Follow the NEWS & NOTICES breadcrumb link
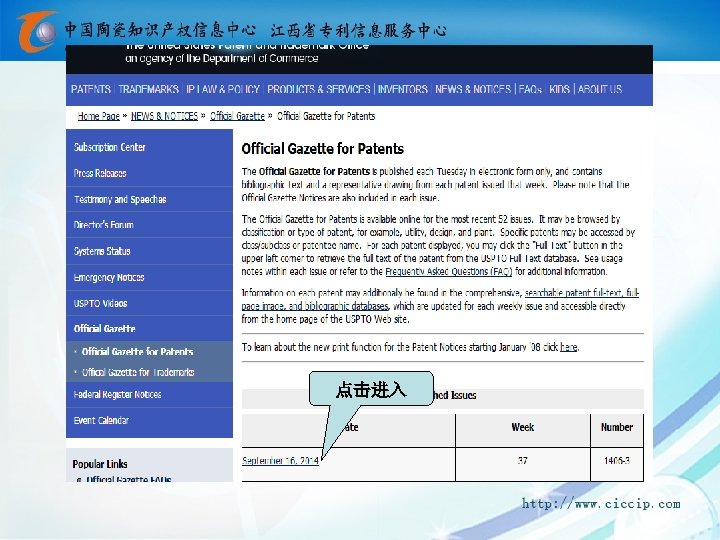720x540 pixels. [x=164, y=116]
